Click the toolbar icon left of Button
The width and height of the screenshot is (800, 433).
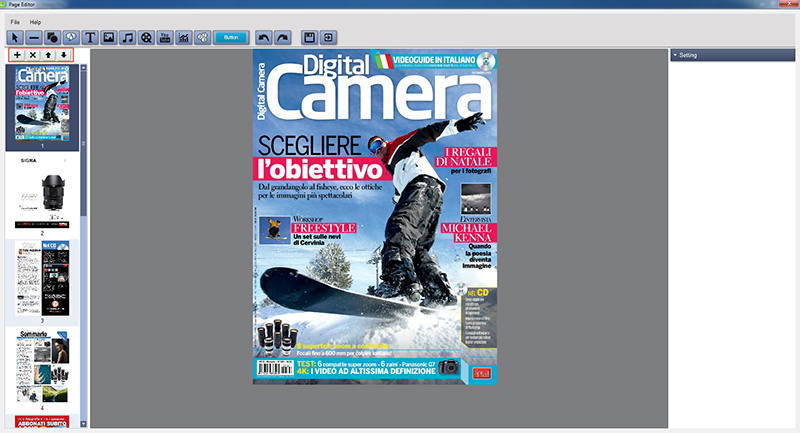203,37
